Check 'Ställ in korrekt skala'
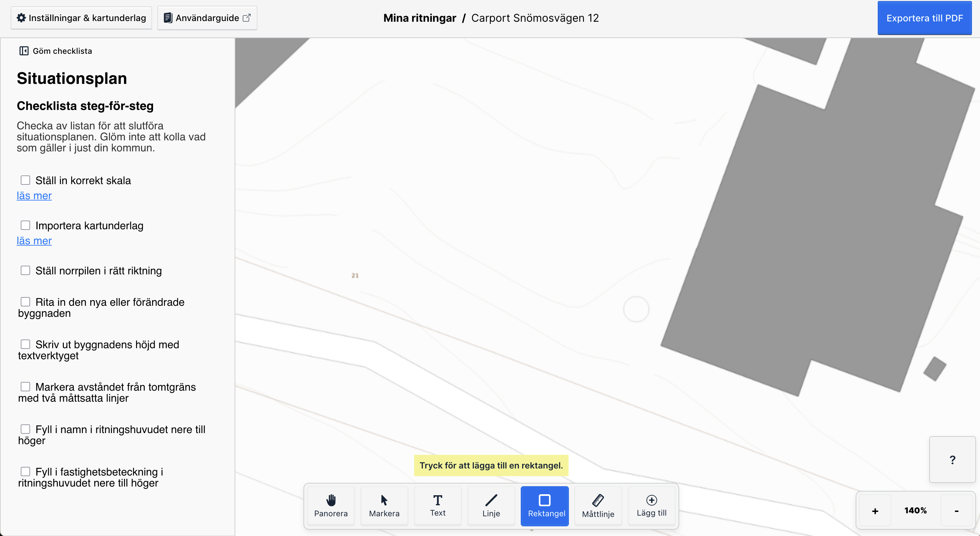Image resolution: width=980 pixels, height=536 pixels. coord(25,180)
